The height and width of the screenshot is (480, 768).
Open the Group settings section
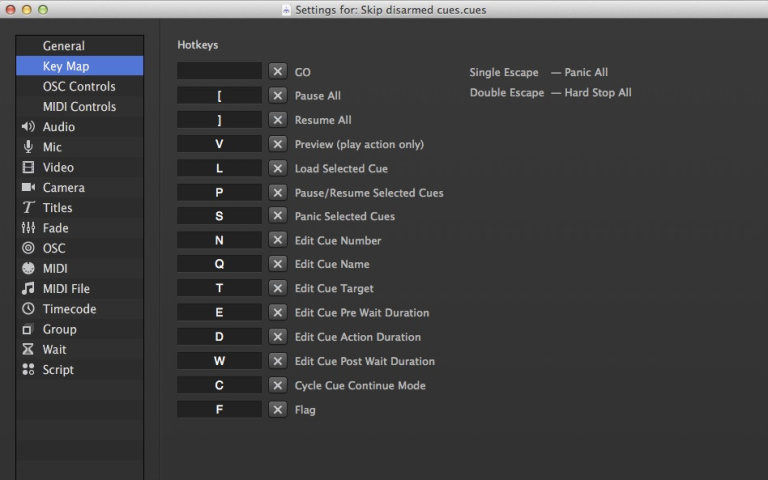[59, 329]
